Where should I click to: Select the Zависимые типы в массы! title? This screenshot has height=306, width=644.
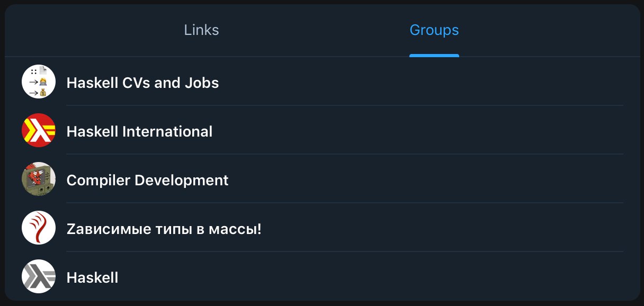click(164, 229)
